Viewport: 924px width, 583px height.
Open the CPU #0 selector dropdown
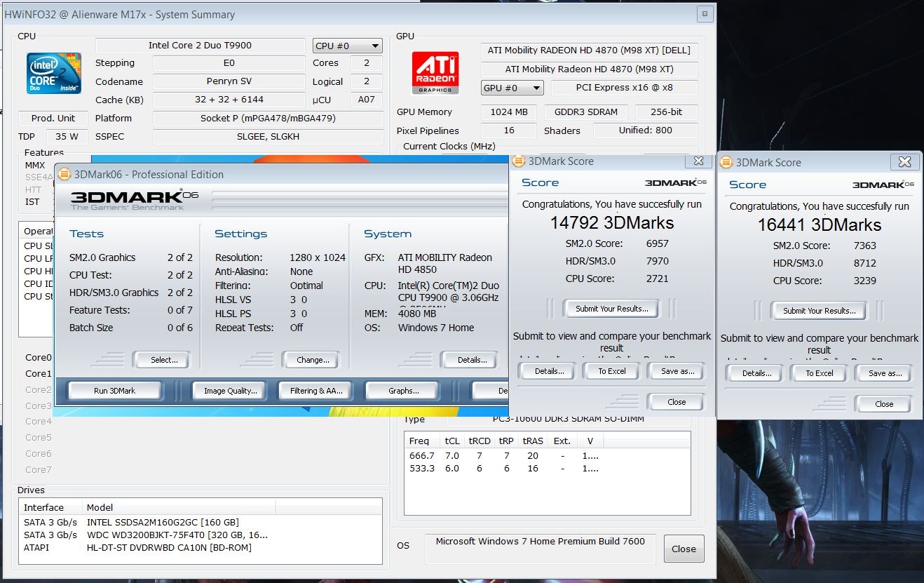coord(348,46)
